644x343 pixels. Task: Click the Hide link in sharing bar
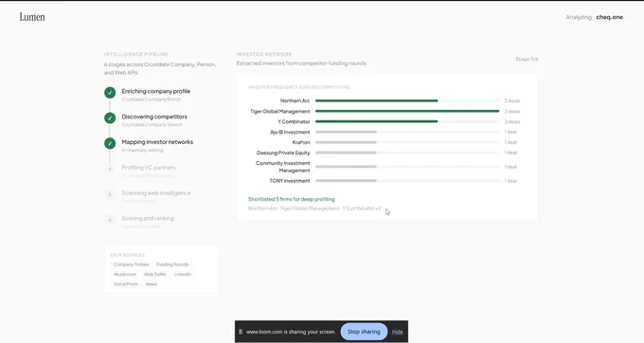click(x=397, y=332)
